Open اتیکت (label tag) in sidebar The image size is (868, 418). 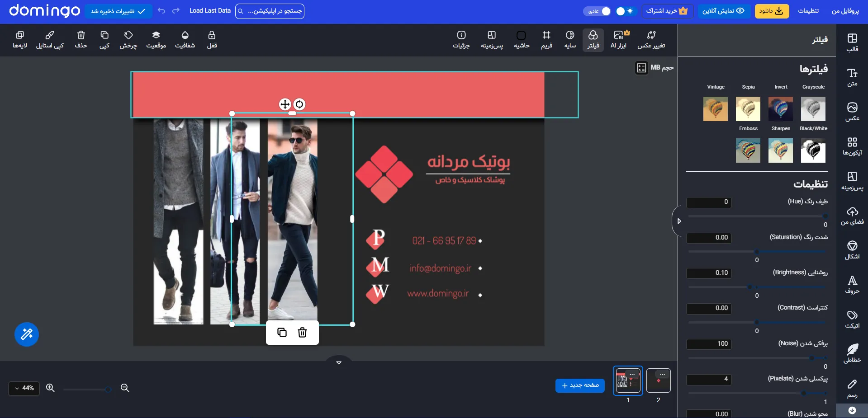pyautogui.click(x=852, y=319)
